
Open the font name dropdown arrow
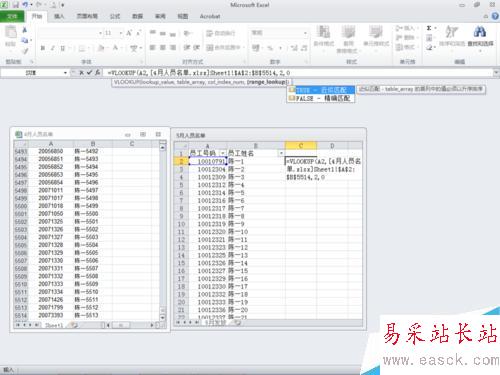click(100, 33)
